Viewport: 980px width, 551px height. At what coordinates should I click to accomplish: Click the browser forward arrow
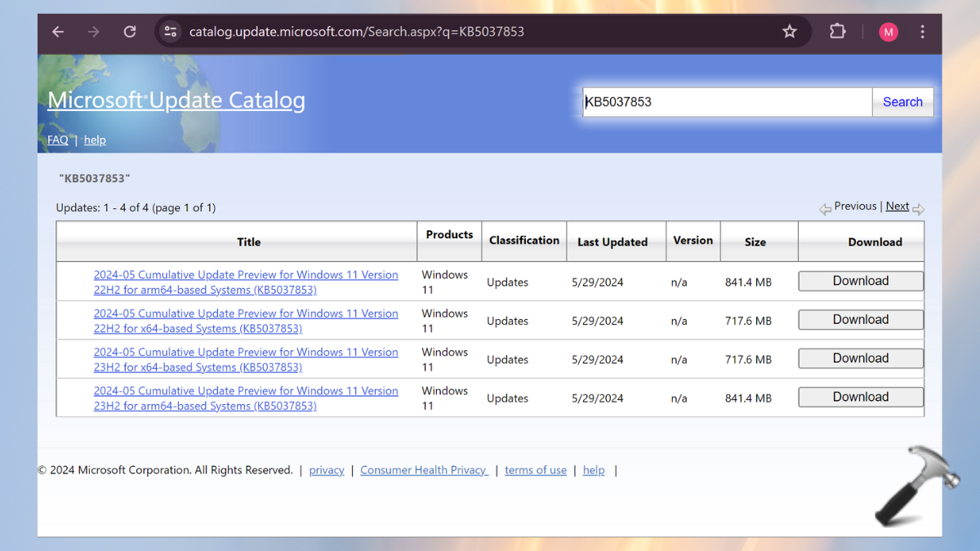[94, 32]
